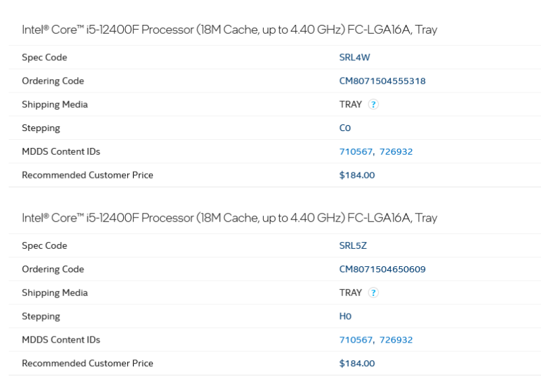Open the C0 stepping link

coord(345,128)
